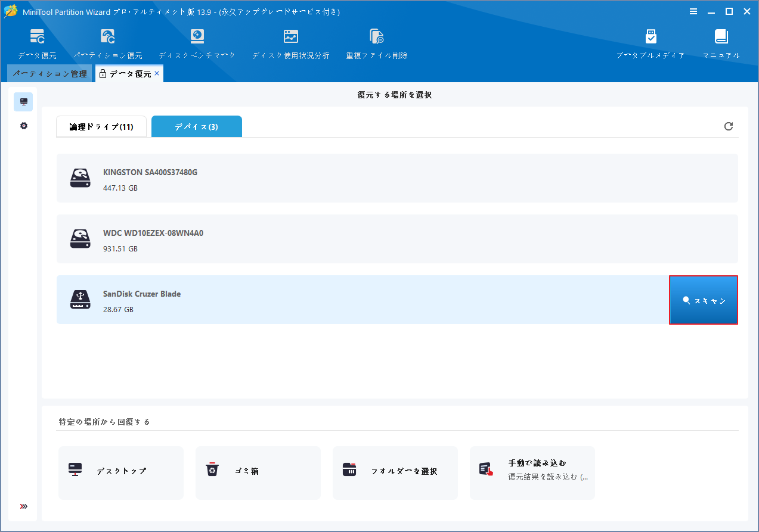Click the 復元する場所を選択 heading
Viewport: 759px width, 532px height.
[395, 95]
